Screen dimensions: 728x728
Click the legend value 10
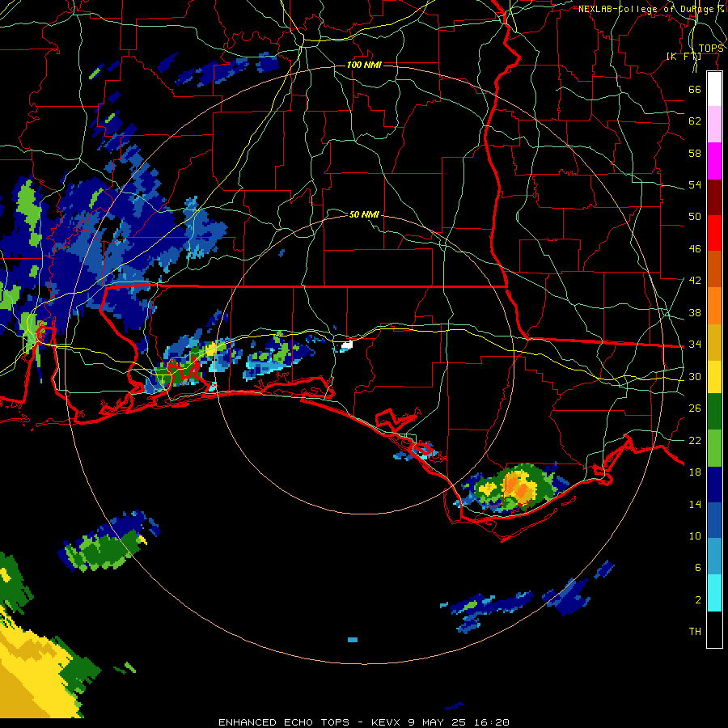(x=695, y=535)
